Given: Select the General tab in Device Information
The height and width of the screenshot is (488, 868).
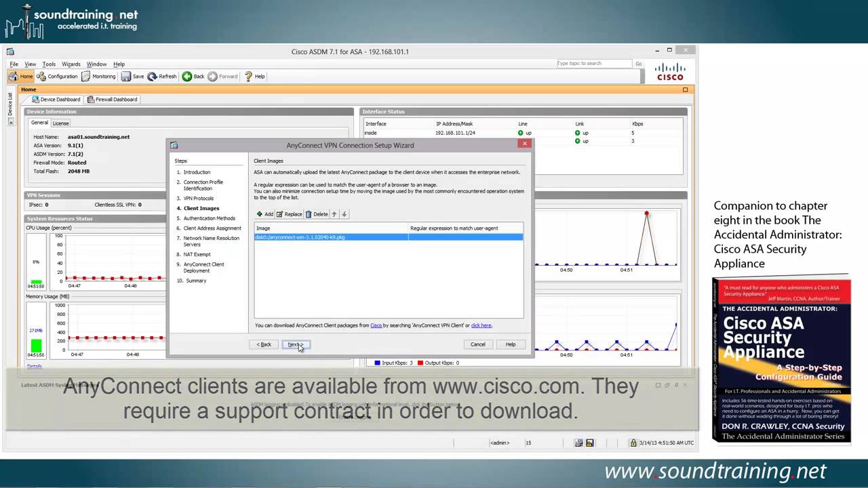Looking at the screenshot, I should coord(39,123).
